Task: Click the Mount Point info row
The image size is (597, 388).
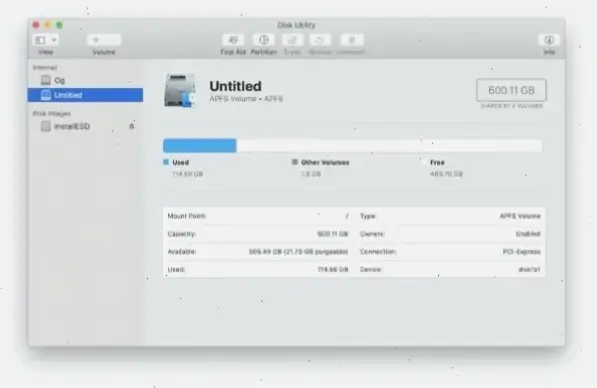Action: pos(258,216)
